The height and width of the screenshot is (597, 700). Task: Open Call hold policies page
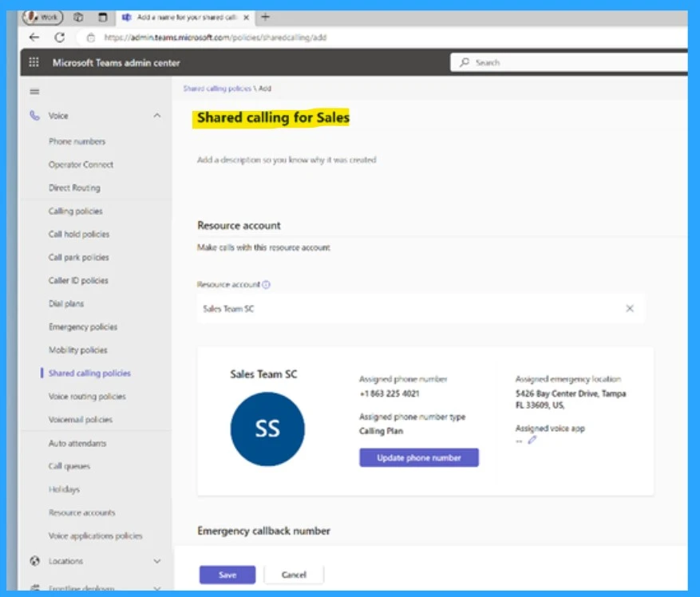tap(78, 234)
